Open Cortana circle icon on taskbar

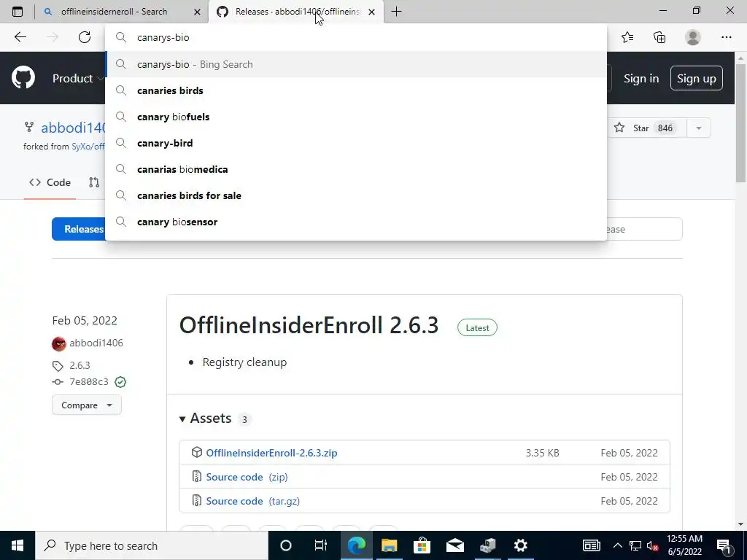click(286, 545)
